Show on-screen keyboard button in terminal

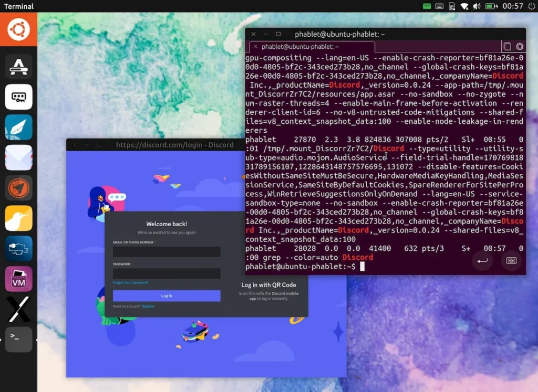(511, 261)
